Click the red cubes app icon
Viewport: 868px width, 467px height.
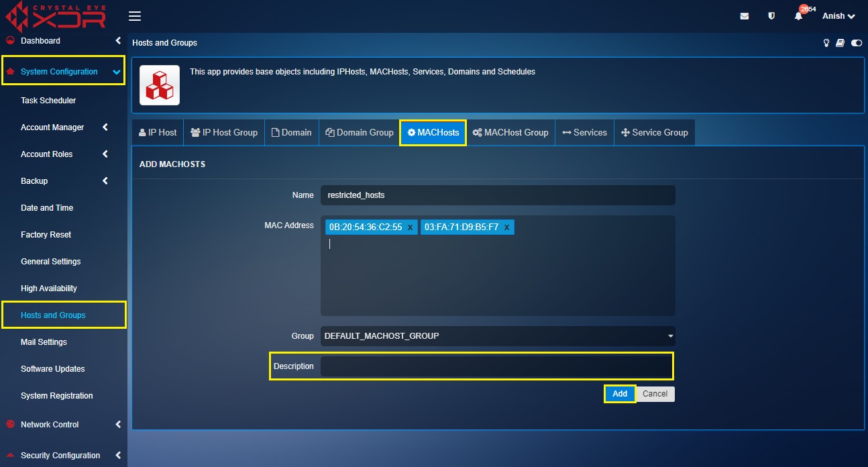click(160, 85)
